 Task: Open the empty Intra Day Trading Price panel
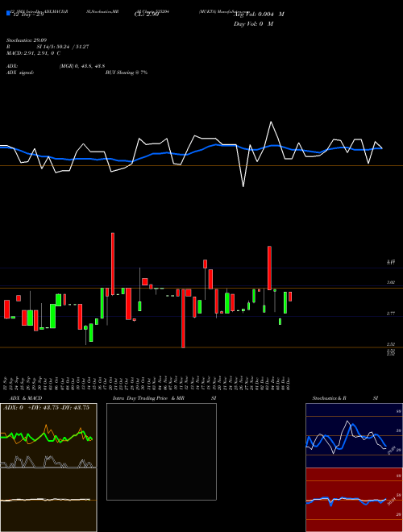tap(161, 451)
